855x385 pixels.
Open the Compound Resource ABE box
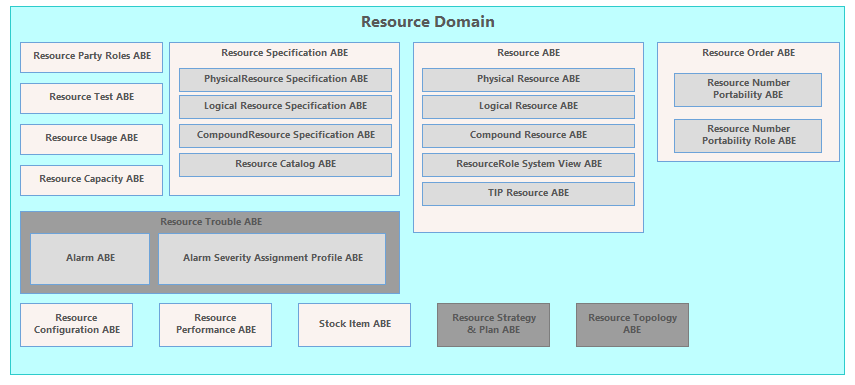point(528,136)
